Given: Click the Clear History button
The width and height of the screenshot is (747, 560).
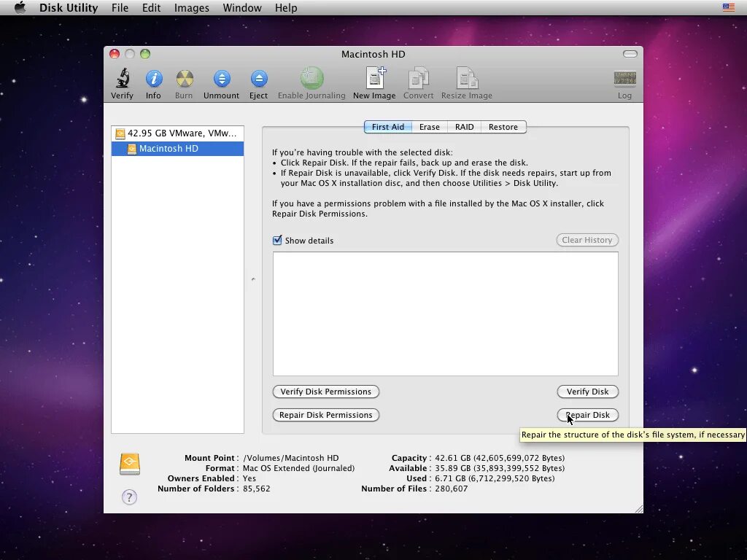Looking at the screenshot, I should [x=587, y=240].
